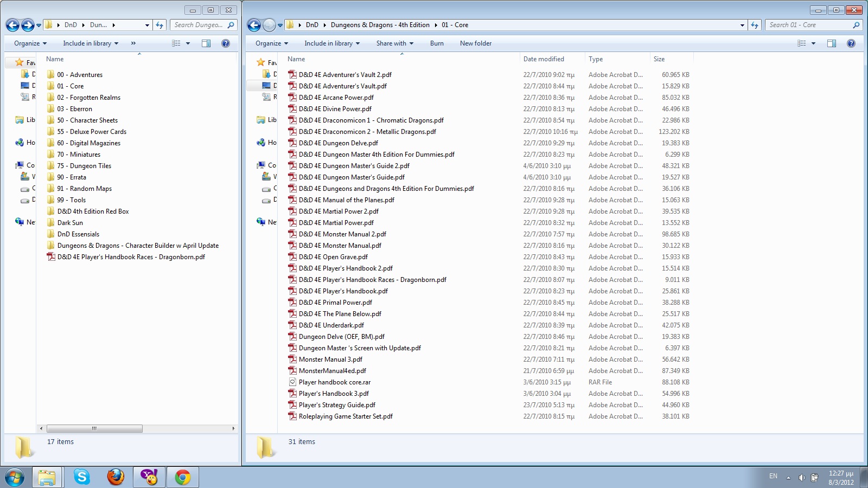Refresh the right Explorer window address bar
The image size is (868, 488).
tap(755, 25)
